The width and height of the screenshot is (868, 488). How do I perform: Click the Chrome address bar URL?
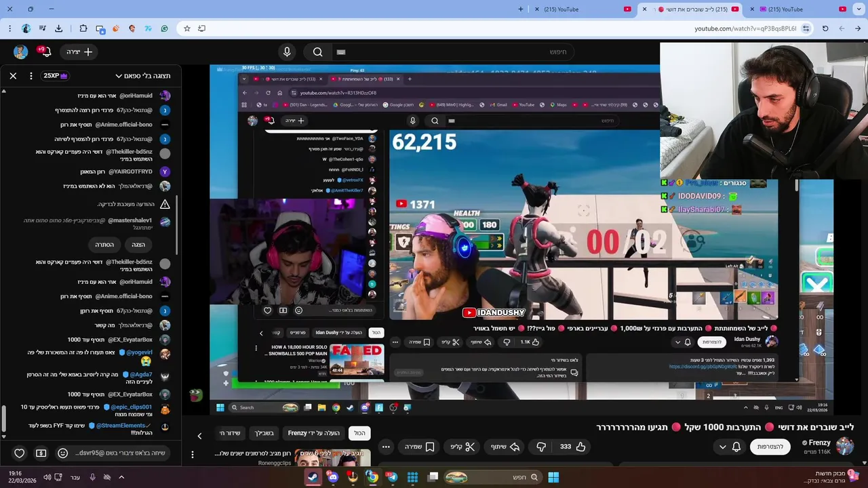coord(745,28)
